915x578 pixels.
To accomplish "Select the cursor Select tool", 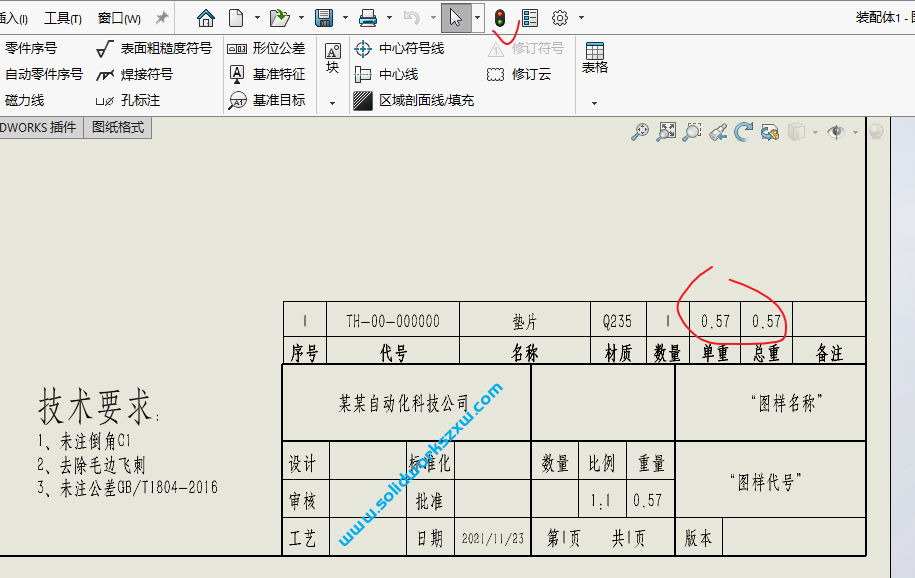I will click(455, 18).
